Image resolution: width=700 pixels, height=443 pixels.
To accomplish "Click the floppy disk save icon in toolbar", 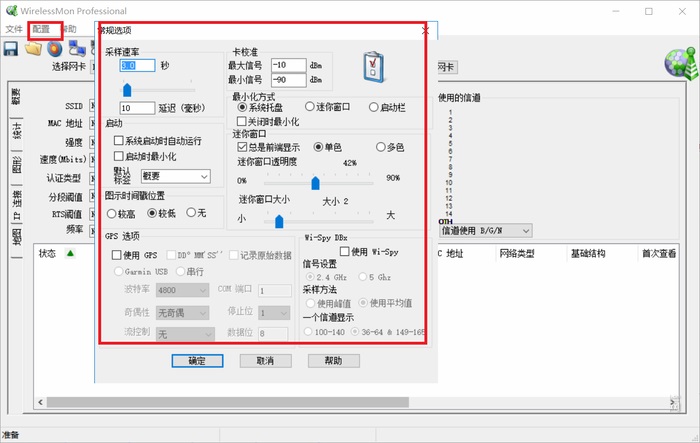I will coord(11,49).
